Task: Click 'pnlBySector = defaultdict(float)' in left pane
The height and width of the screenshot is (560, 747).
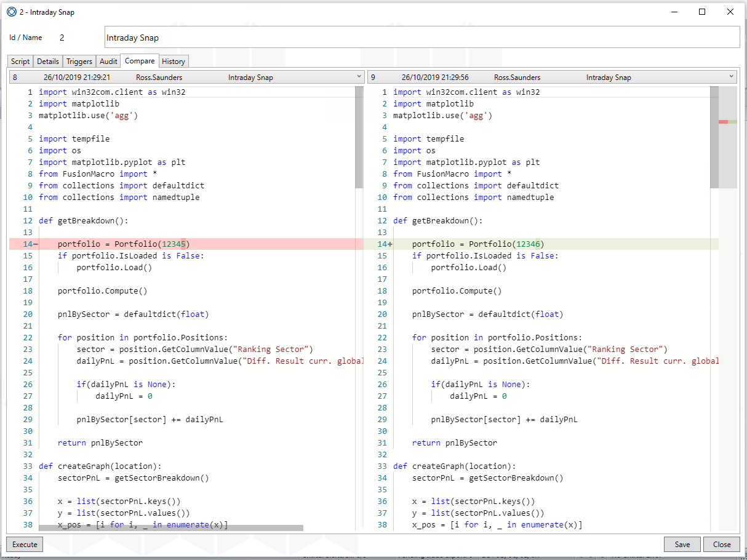Action: tap(134, 314)
